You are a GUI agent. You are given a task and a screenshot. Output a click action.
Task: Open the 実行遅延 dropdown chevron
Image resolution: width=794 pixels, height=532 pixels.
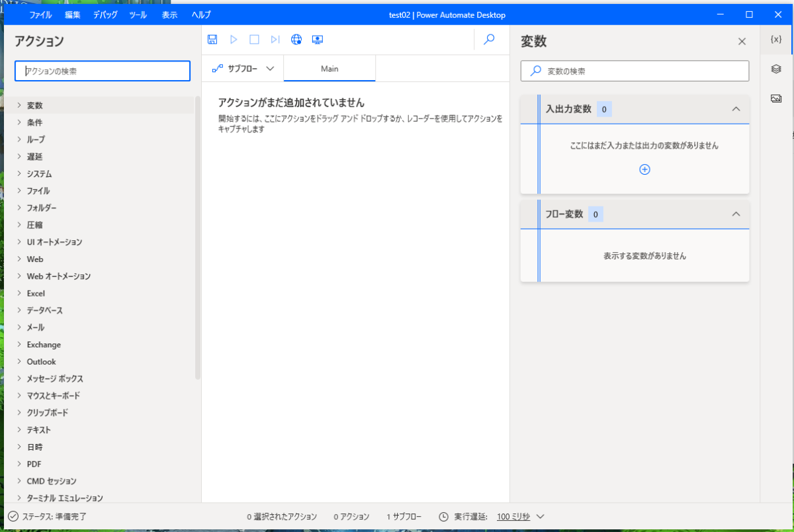(x=540, y=516)
